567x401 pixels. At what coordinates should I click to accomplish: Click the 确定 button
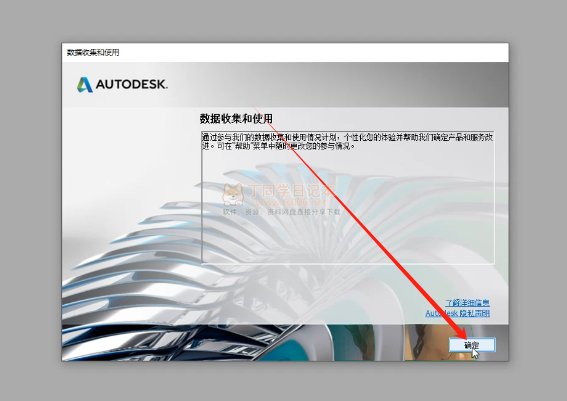pos(472,345)
